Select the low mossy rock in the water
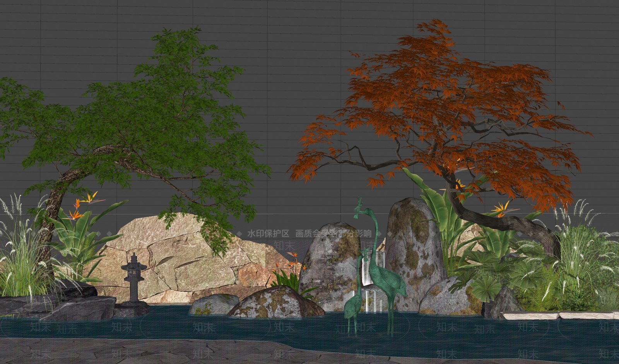The width and height of the screenshot is (619, 364). click(x=275, y=303)
